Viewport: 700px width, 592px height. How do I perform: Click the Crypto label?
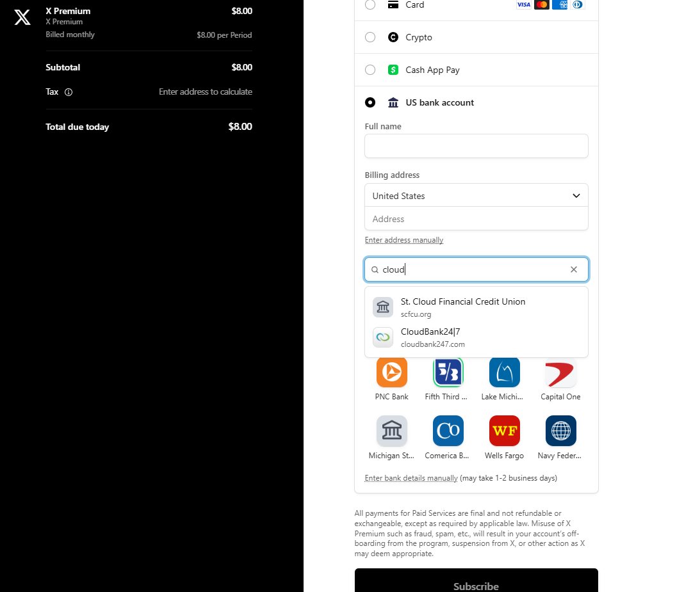[x=419, y=38]
